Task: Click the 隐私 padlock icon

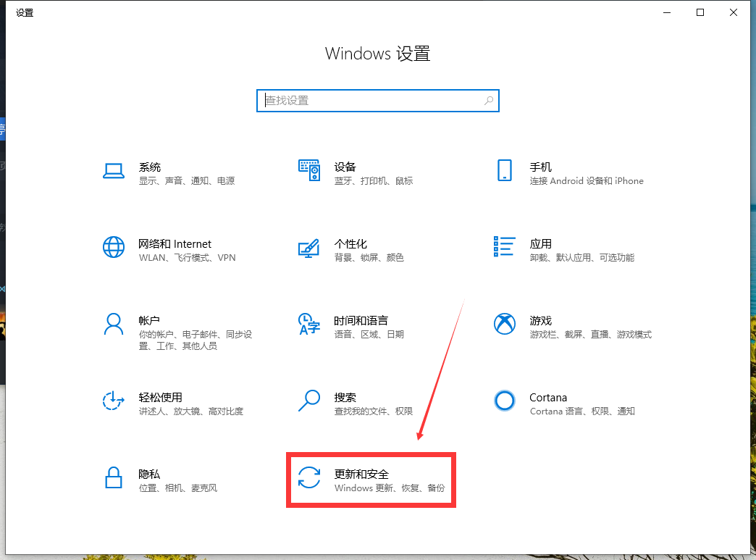Action: click(114, 477)
